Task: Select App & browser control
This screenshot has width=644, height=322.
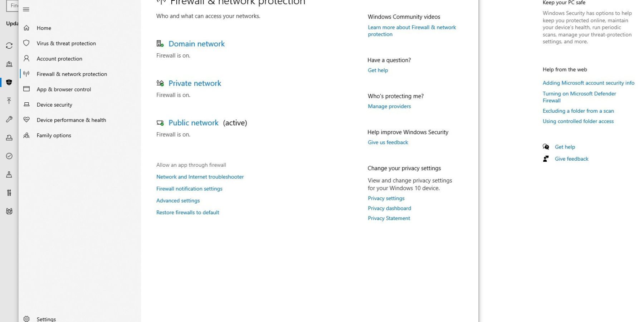Action: click(63, 89)
